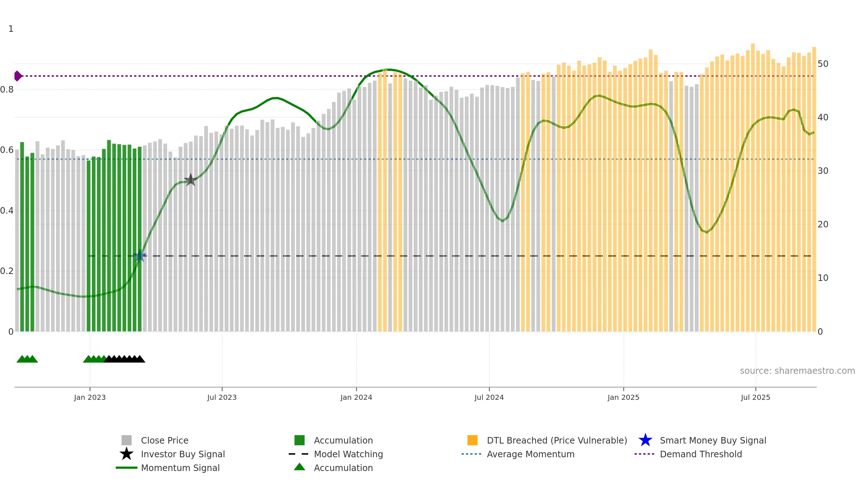Click the purple diamond demand threshold marker
868x488 pixels.
18,76
